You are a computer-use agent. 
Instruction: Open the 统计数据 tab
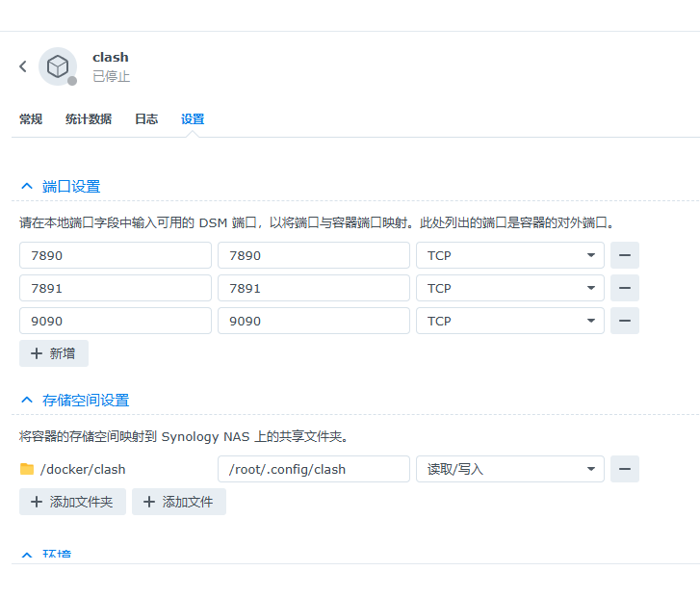(x=89, y=119)
